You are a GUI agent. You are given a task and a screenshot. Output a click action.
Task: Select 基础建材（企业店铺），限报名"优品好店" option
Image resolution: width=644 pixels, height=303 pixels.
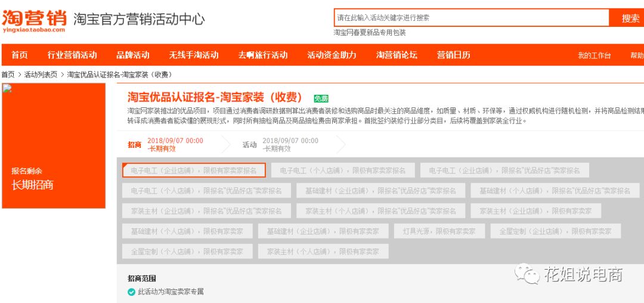380,190
